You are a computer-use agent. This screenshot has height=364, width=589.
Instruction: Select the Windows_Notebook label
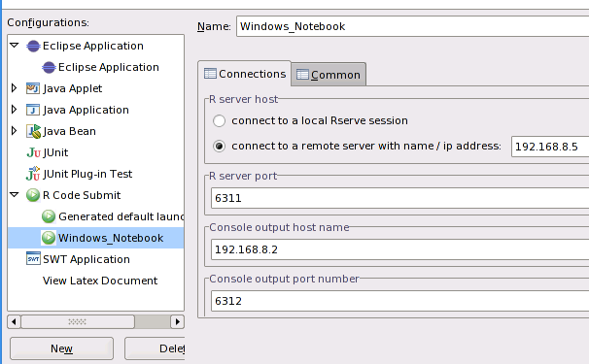(111, 238)
